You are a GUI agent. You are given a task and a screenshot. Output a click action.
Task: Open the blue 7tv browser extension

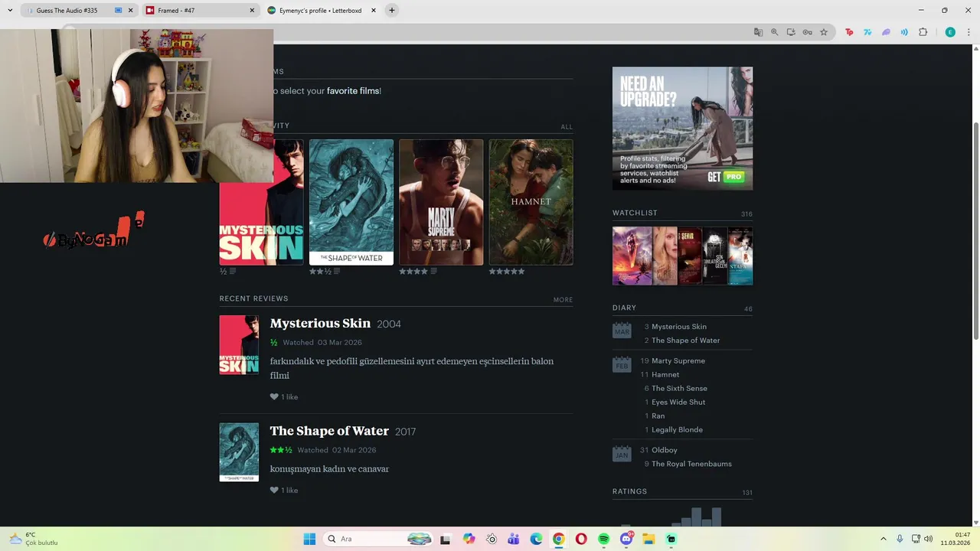click(867, 32)
